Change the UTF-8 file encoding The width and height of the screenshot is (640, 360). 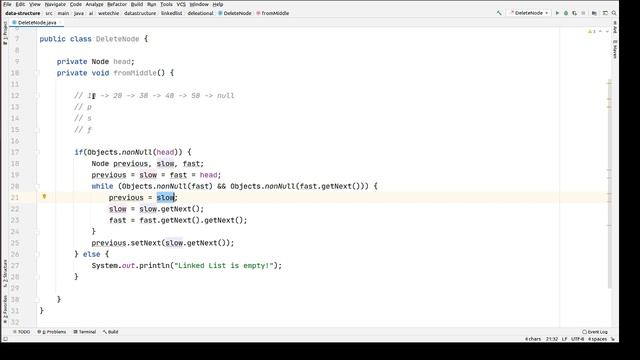pyautogui.click(x=578, y=339)
